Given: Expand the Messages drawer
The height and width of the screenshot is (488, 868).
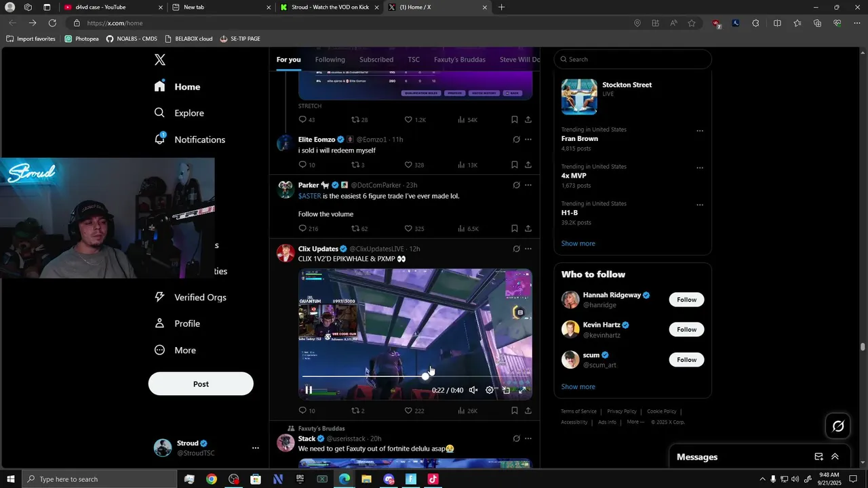Looking at the screenshot, I should [835, 457].
